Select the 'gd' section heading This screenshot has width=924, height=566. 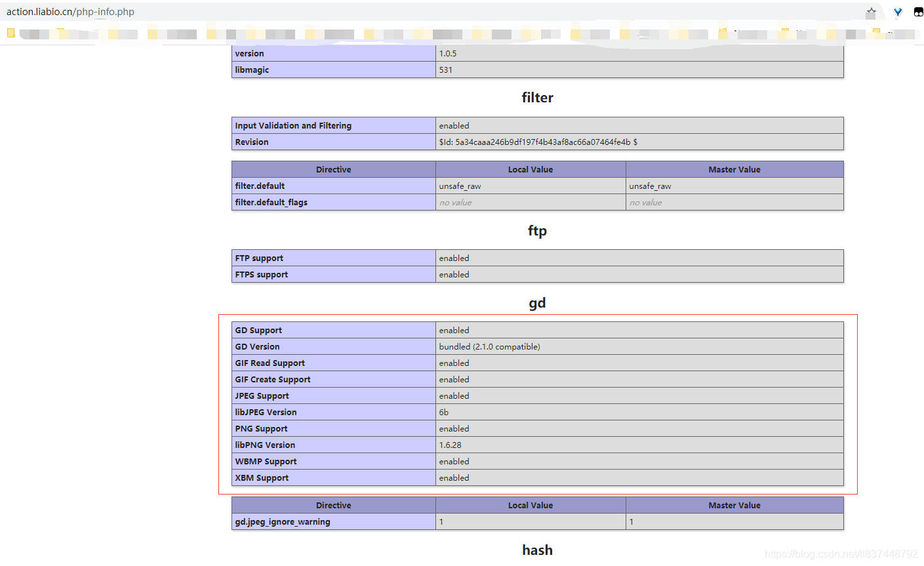pos(537,303)
